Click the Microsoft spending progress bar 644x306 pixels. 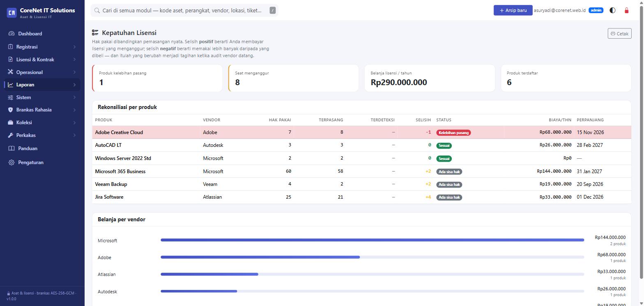372,240
